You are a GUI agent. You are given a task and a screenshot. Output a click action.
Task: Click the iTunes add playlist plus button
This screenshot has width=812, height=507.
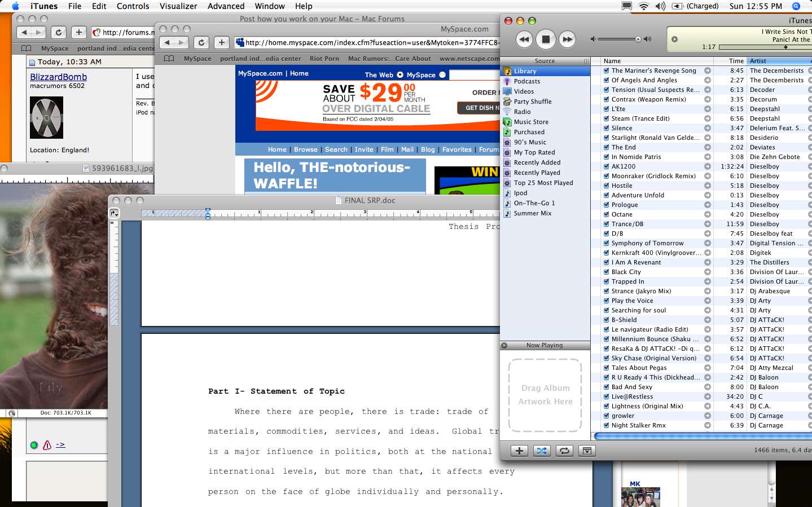click(519, 451)
